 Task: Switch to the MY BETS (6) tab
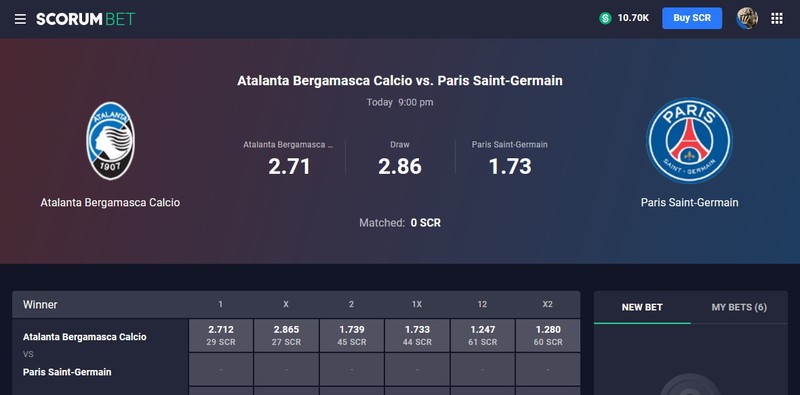coord(739,307)
